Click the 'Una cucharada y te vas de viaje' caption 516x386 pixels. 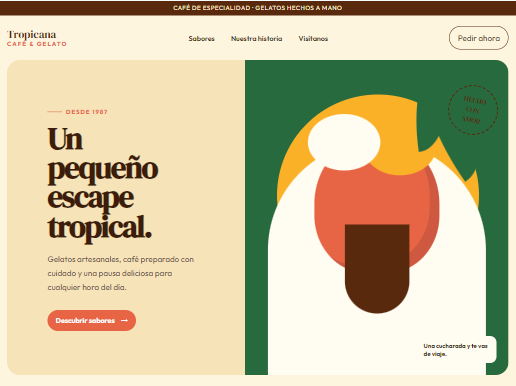(x=455, y=350)
